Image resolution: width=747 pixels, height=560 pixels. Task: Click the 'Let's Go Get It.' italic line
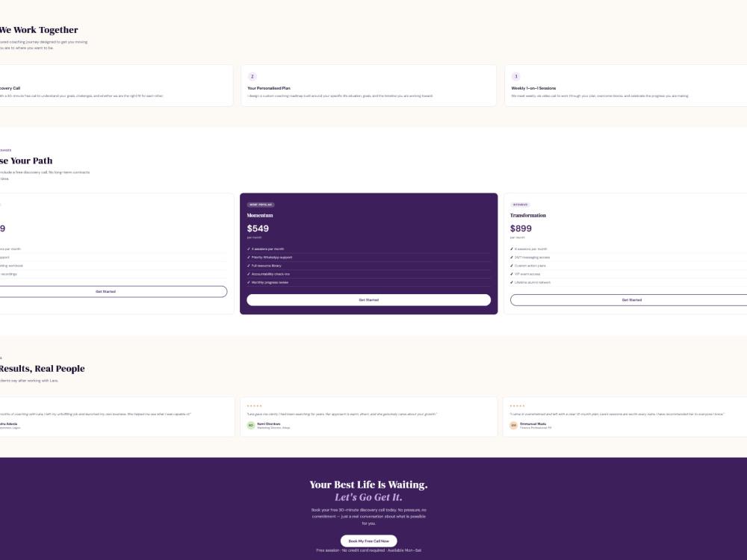(369, 497)
